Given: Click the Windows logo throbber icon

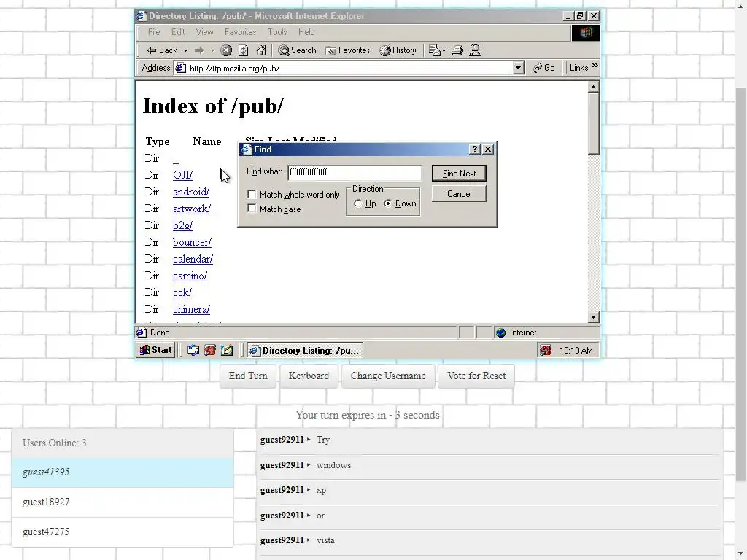Looking at the screenshot, I should [x=586, y=32].
